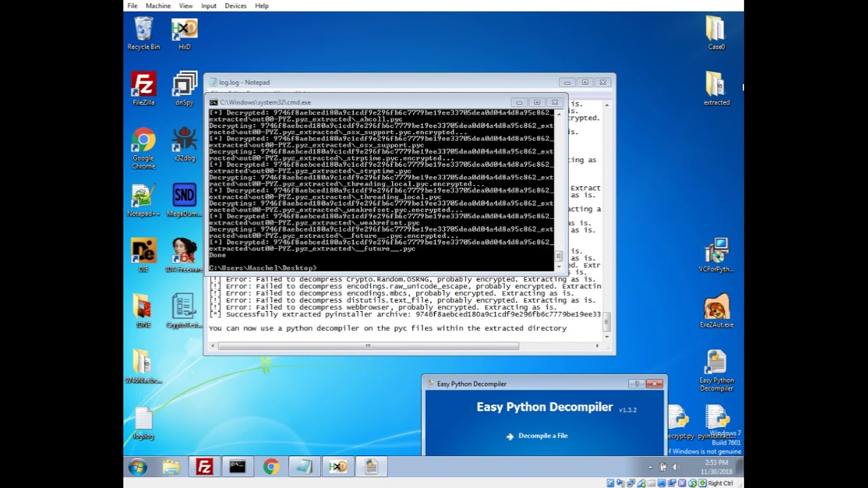Click Notepad's horizontal scrollbar thumb
This screenshot has height=488, width=868.
click(368, 346)
